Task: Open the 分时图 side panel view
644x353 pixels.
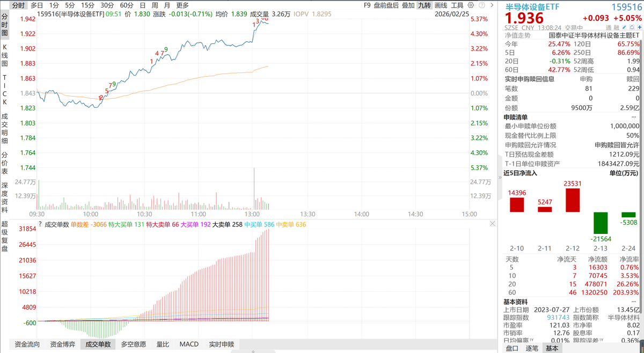Action: (4, 25)
